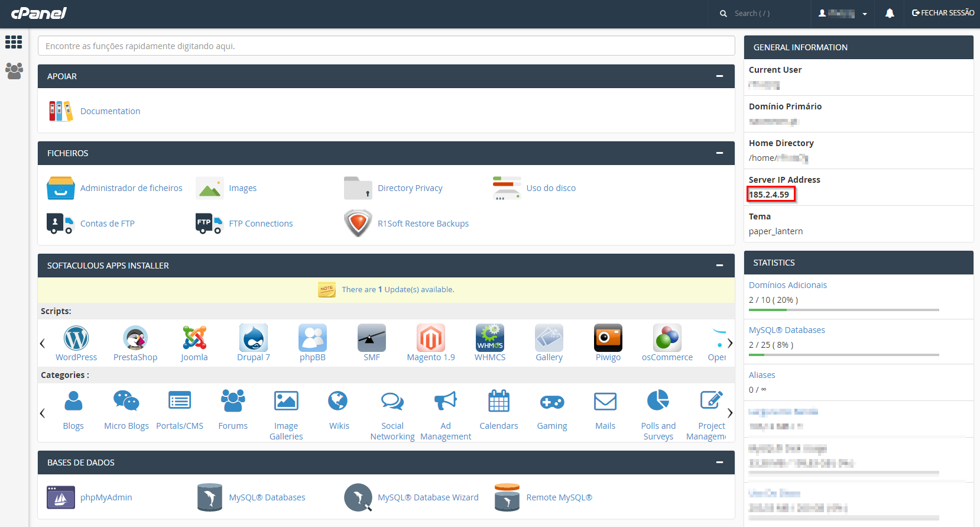This screenshot has width=980, height=527.
Task: Open Administrador de ficheiros icon
Action: [x=61, y=188]
